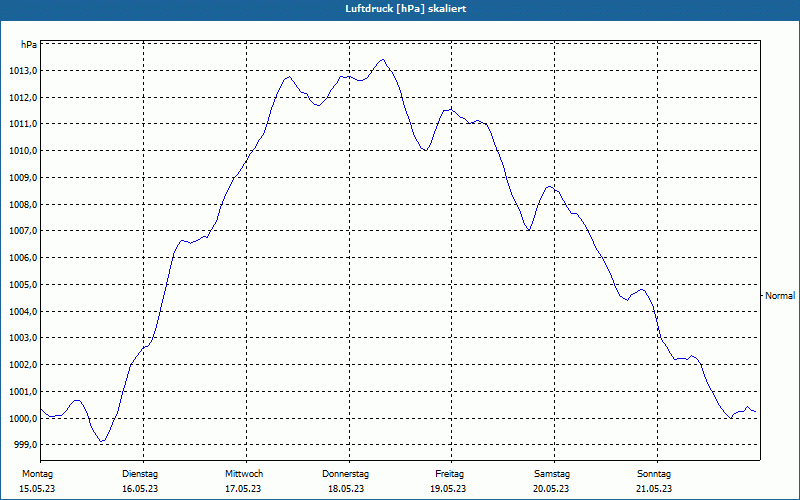Select the 1012,0 axis value
Viewport: 800px width, 500px height.
(23, 97)
